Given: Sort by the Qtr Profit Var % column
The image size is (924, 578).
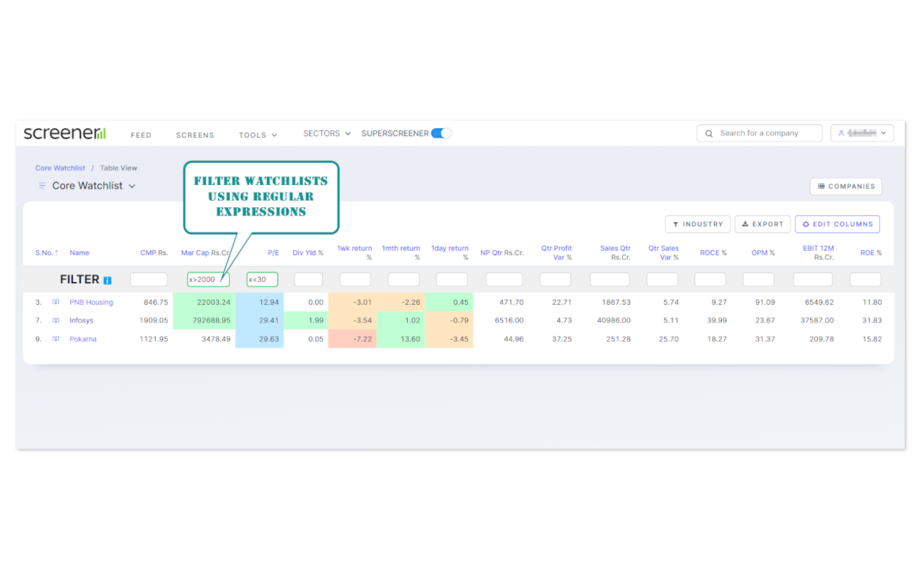Looking at the screenshot, I should (557, 253).
